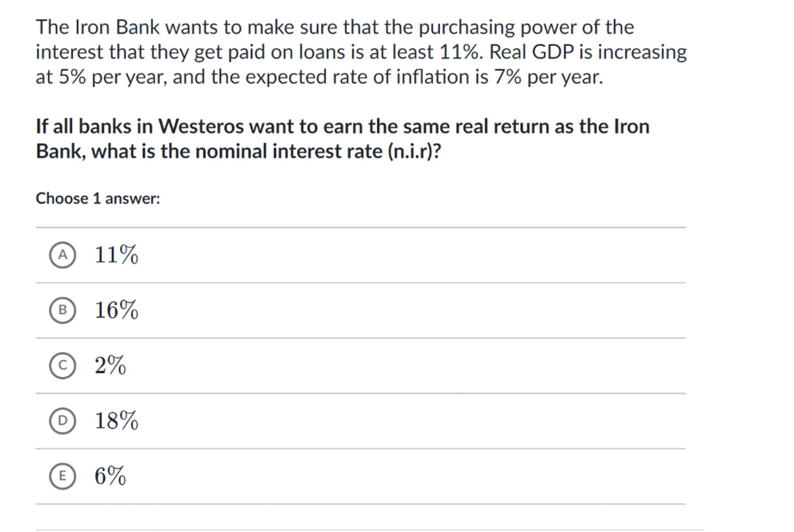Select radio button A
Image resolution: width=794 pixels, height=532 pixels.
[x=62, y=255]
